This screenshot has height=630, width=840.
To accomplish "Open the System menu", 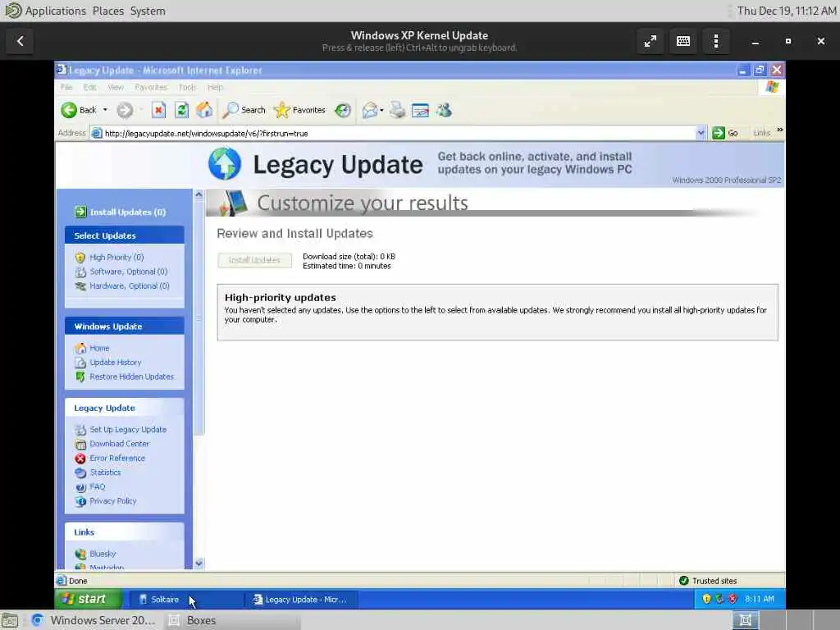I will [x=148, y=11].
